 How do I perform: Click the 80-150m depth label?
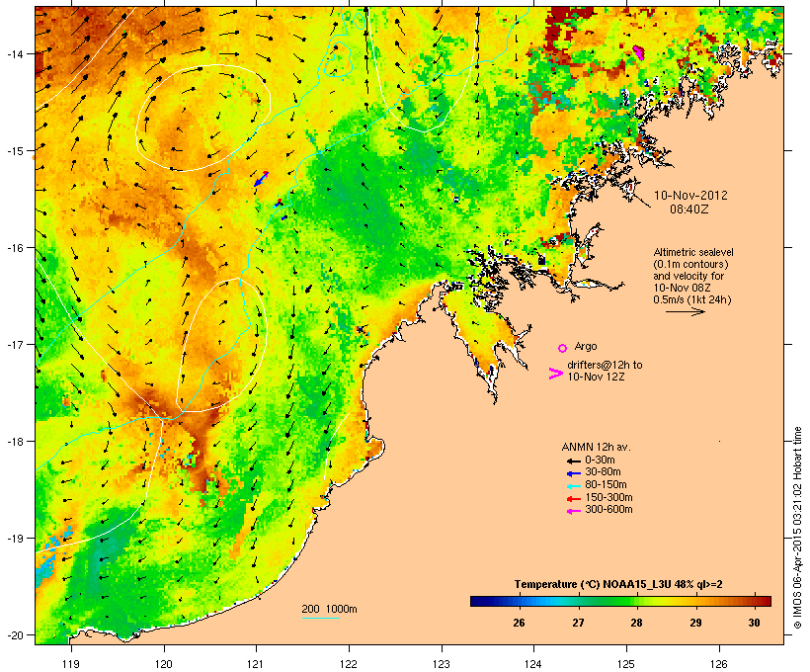tap(606, 485)
